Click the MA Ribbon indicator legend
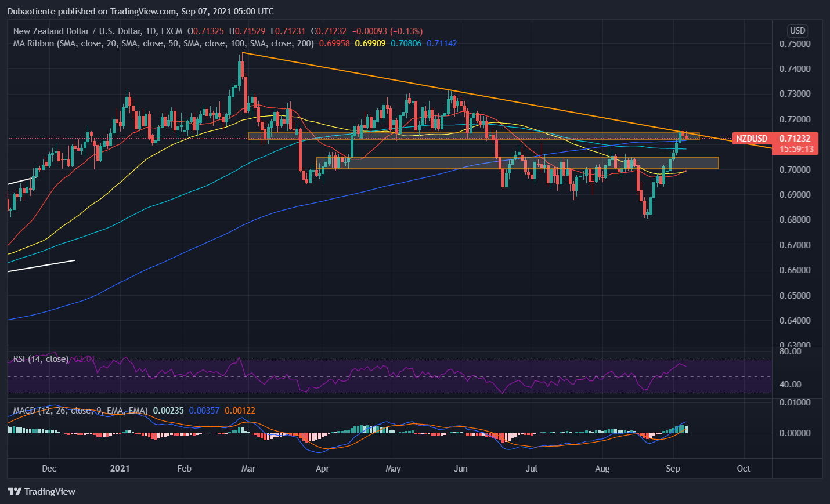 tap(163, 43)
